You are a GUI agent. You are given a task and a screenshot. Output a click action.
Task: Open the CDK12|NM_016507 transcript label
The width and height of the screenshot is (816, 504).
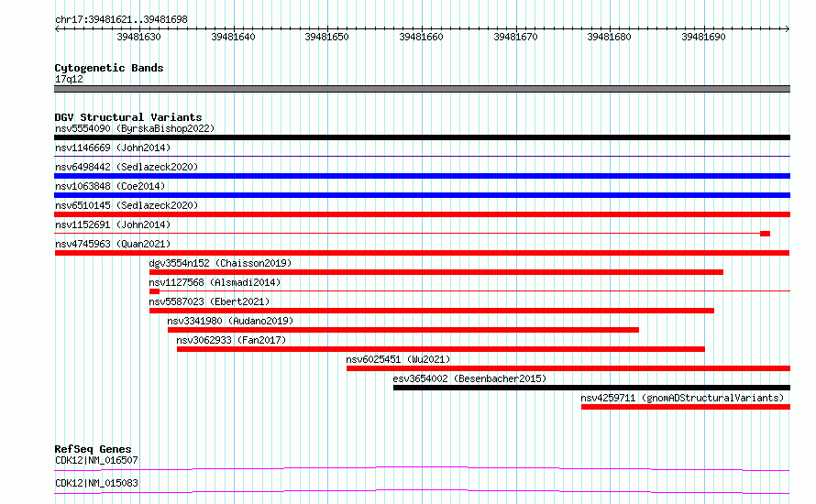tap(96, 460)
